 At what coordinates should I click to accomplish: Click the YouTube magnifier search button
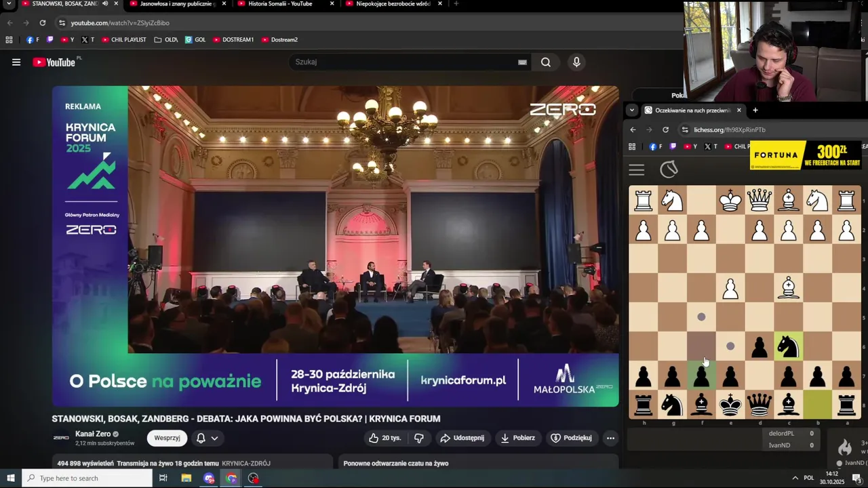coord(546,62)
